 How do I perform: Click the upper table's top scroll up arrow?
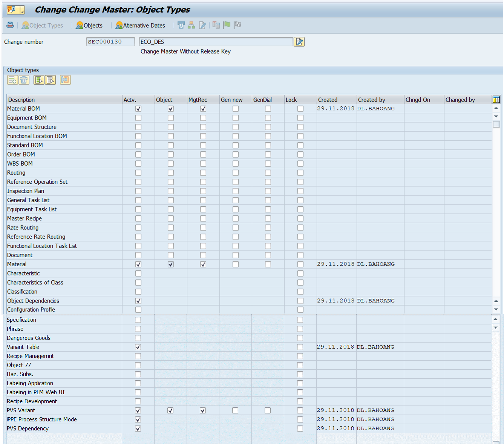pos(496,108)
